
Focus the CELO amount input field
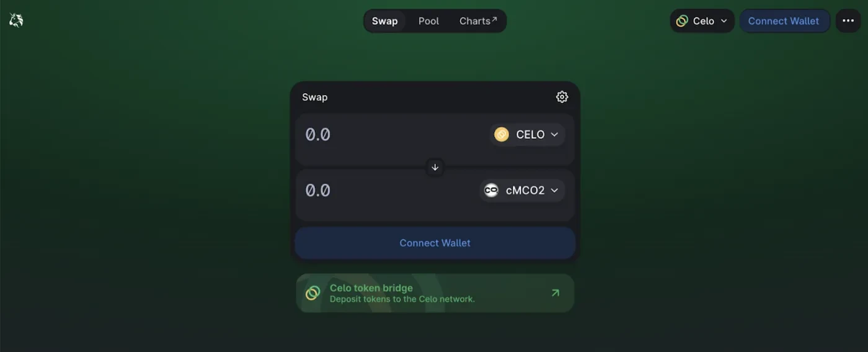(391, 135)
